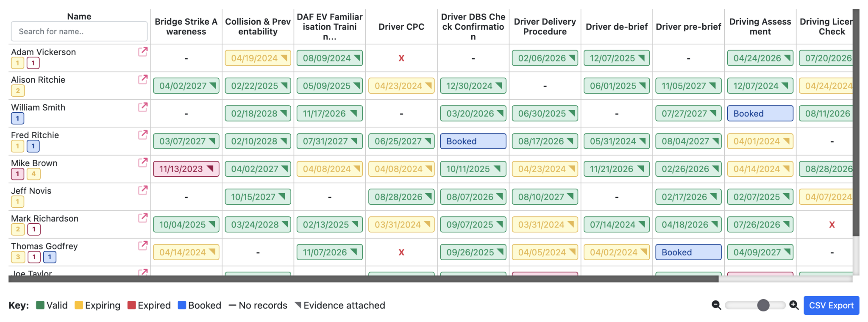
Task: Click William Smith's Booked Driving Assessment cell
Action: (x=760, y=114)
